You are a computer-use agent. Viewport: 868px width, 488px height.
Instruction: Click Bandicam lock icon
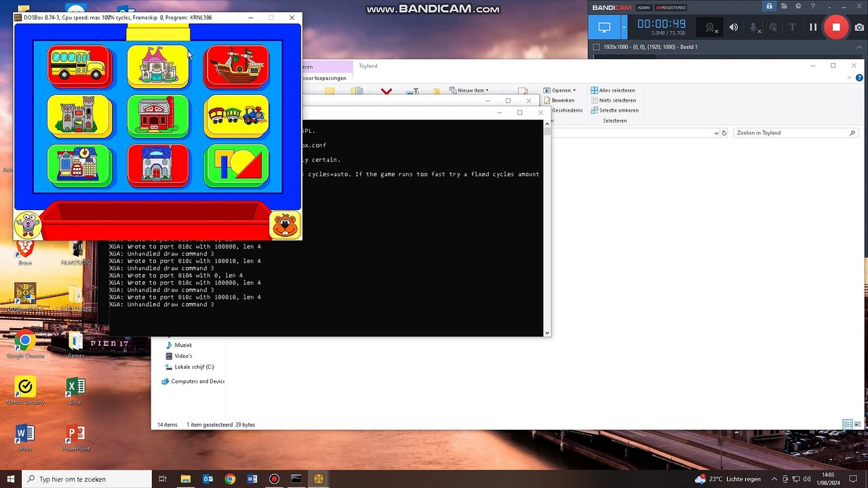[x=770, y=7]
